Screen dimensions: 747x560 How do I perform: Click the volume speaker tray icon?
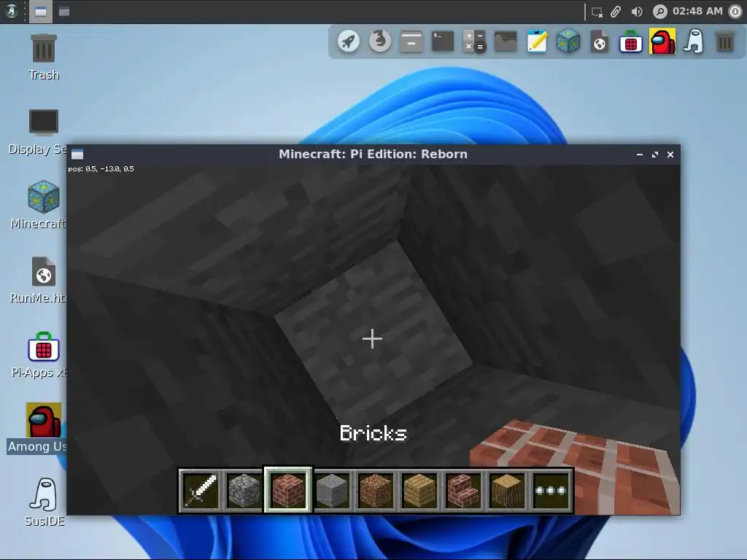(637, 12)
